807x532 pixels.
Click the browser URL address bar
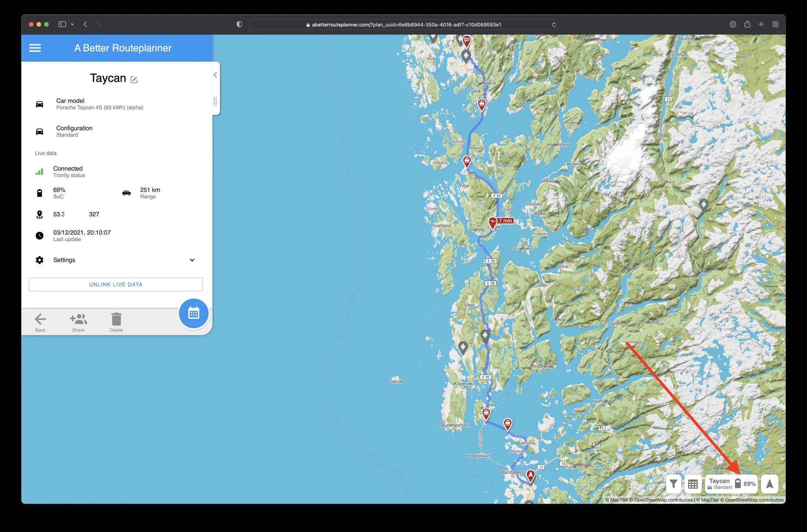pos(403,25)
